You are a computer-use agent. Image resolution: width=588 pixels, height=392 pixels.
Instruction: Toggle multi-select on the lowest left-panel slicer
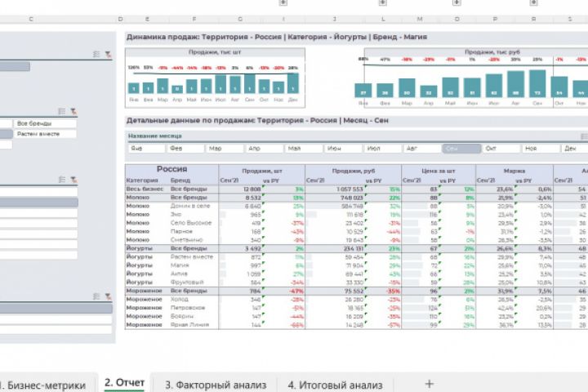tap(96, 296)
